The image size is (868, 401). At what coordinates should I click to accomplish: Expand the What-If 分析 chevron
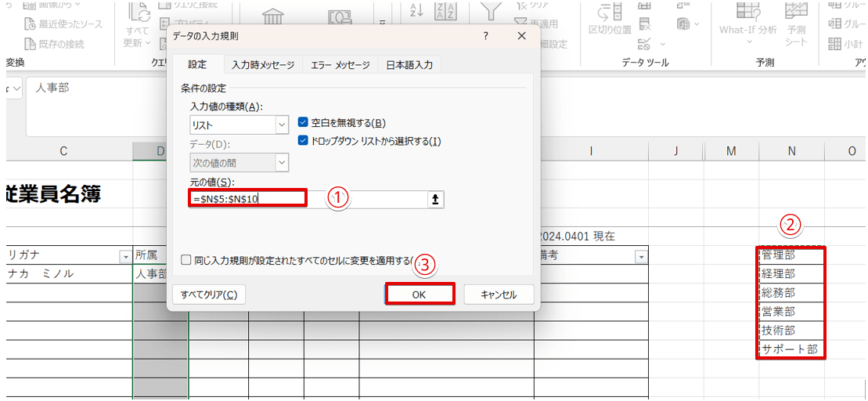[x=749, y=42]
